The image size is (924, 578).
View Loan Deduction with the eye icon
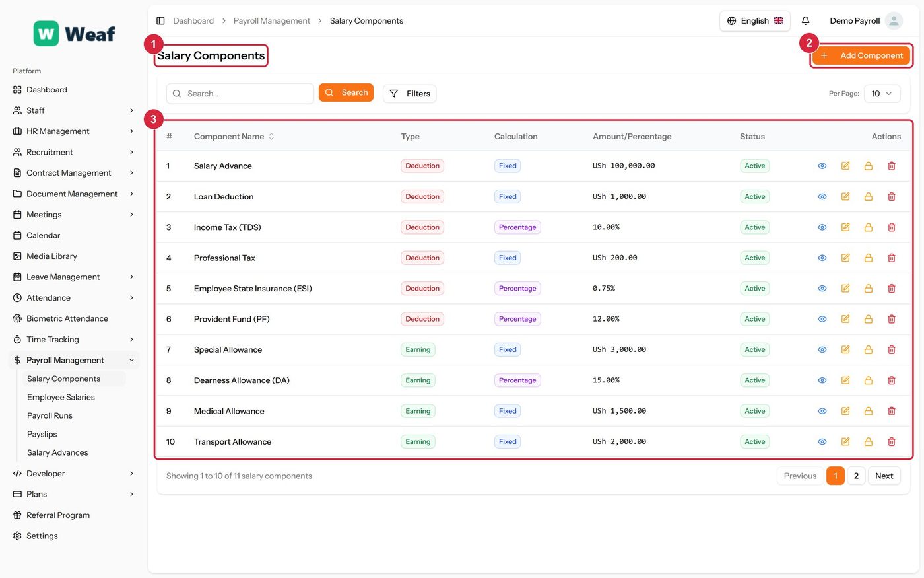[822, 197]
